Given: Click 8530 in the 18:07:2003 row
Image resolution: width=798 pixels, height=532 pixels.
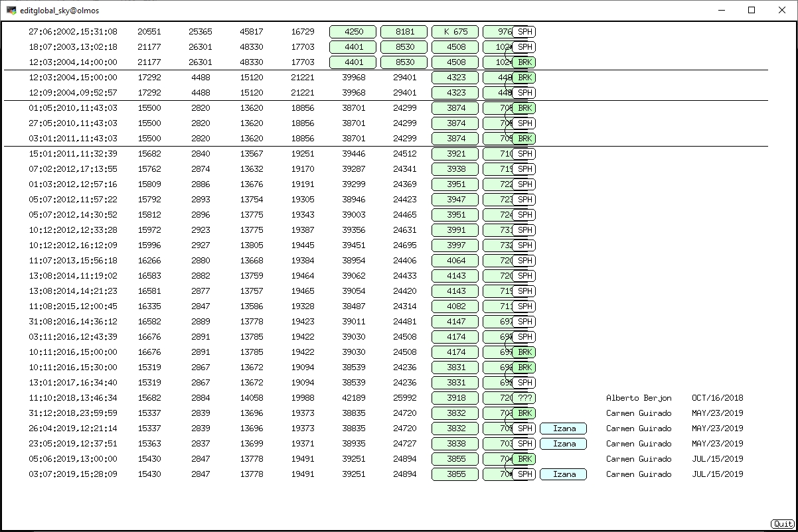Looking at the screenshot, I should click(x=404, y=47).
